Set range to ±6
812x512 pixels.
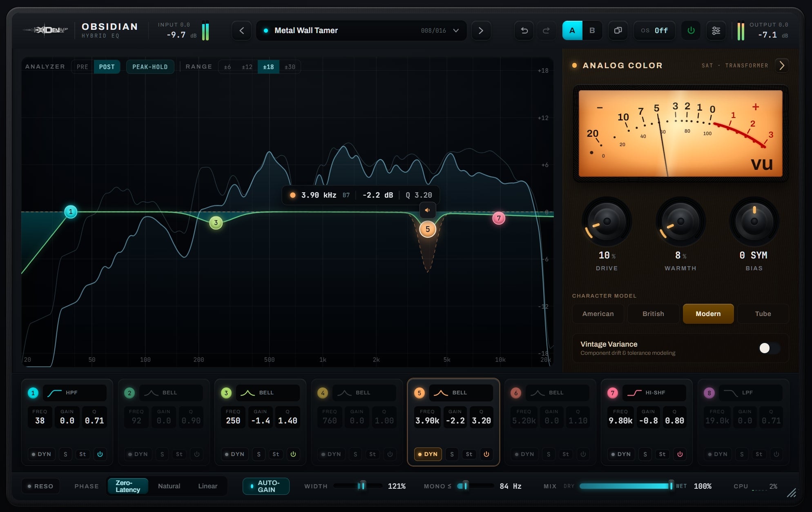coord(228,67)
